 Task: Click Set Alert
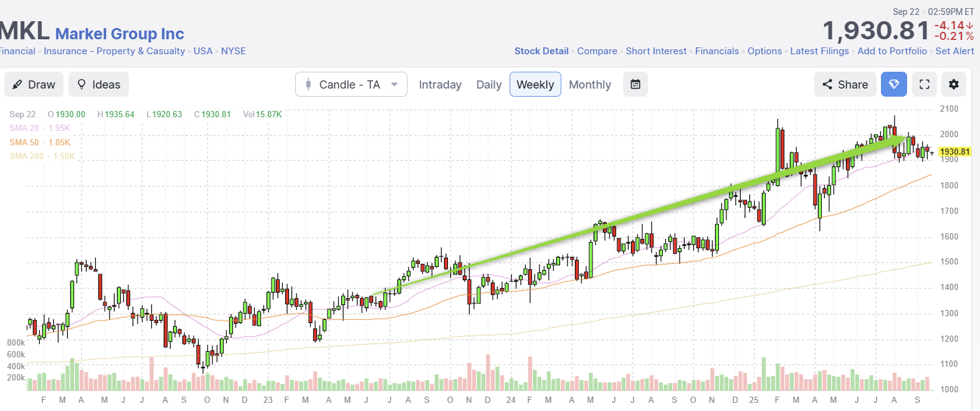[x=954, y=51]
